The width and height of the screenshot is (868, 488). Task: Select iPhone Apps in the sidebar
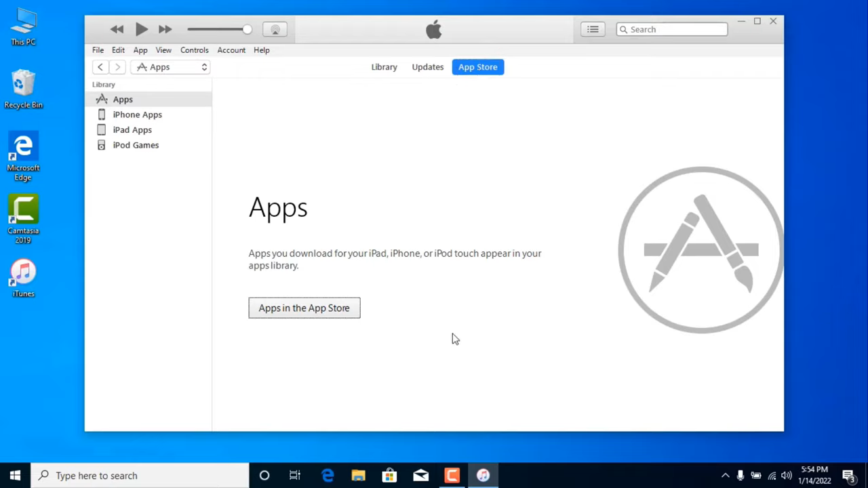pyautogui.click(x=138, y=114)
